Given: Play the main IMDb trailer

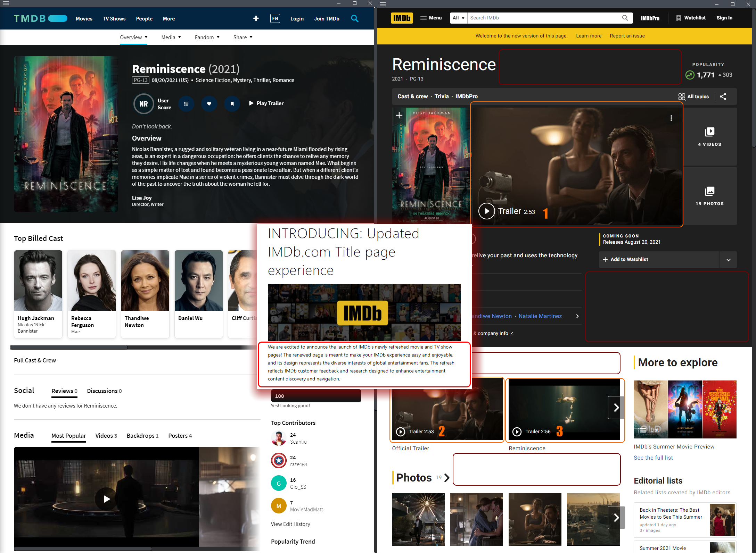Looking at the screenshot, I should 486,211.
